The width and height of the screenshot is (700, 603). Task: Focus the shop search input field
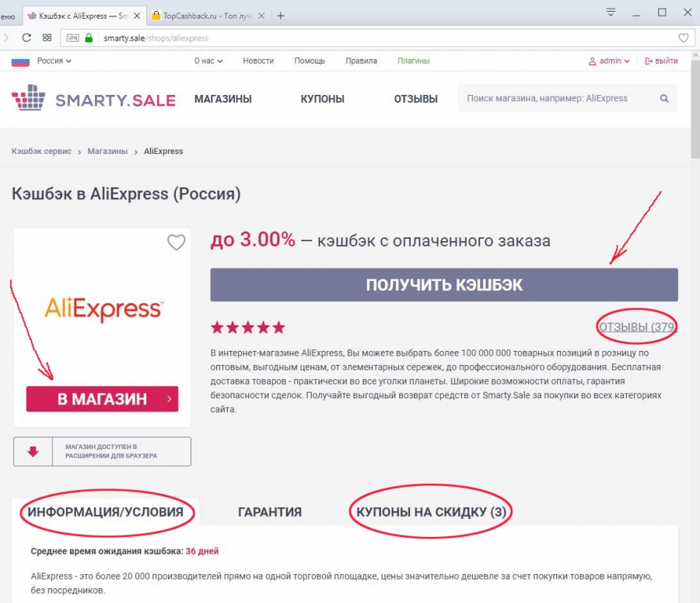pos(558,98)
